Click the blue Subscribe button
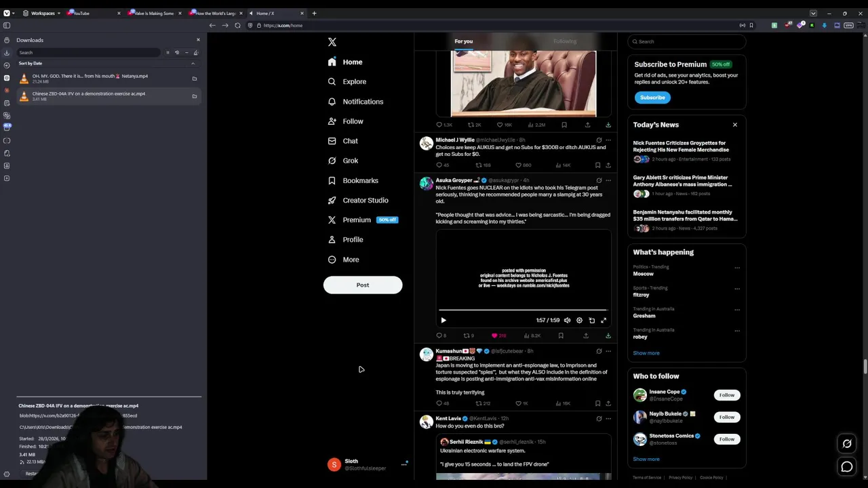 (x=652, y=98)
